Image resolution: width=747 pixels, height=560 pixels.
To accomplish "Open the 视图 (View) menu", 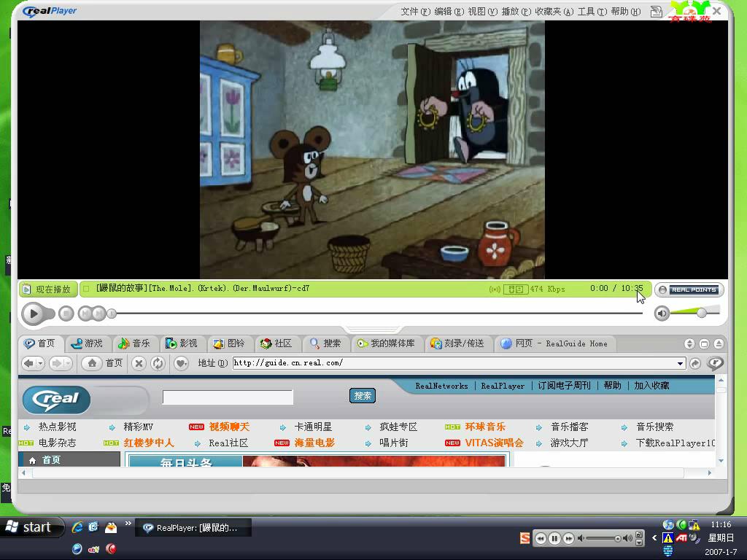I will pos(483,12).
